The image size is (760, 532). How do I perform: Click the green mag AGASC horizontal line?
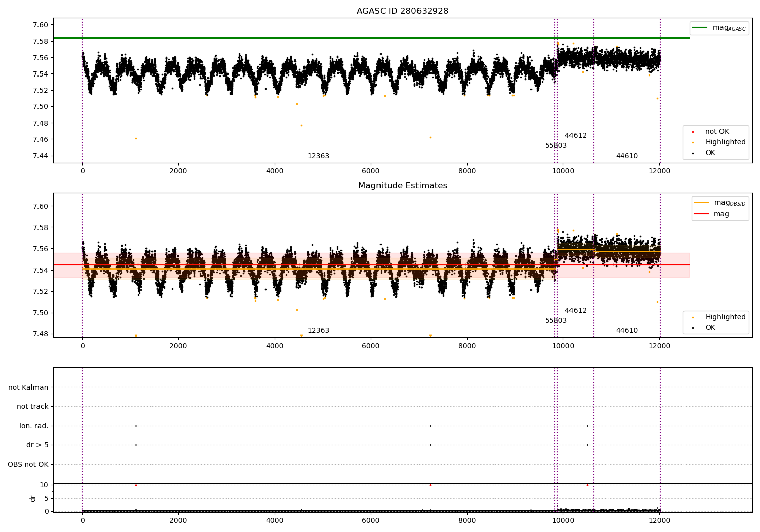click(x=371, y=38)
